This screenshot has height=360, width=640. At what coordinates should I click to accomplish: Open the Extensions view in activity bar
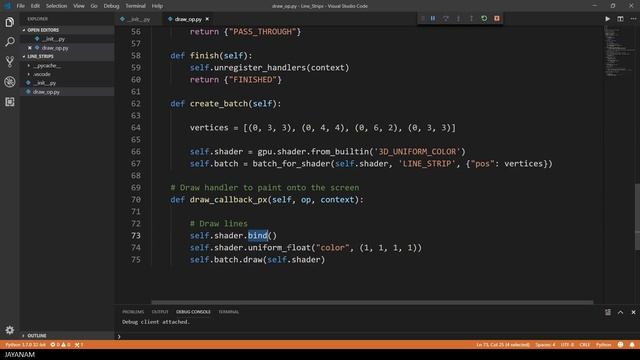pyautogui.click(x=10, y=102)
